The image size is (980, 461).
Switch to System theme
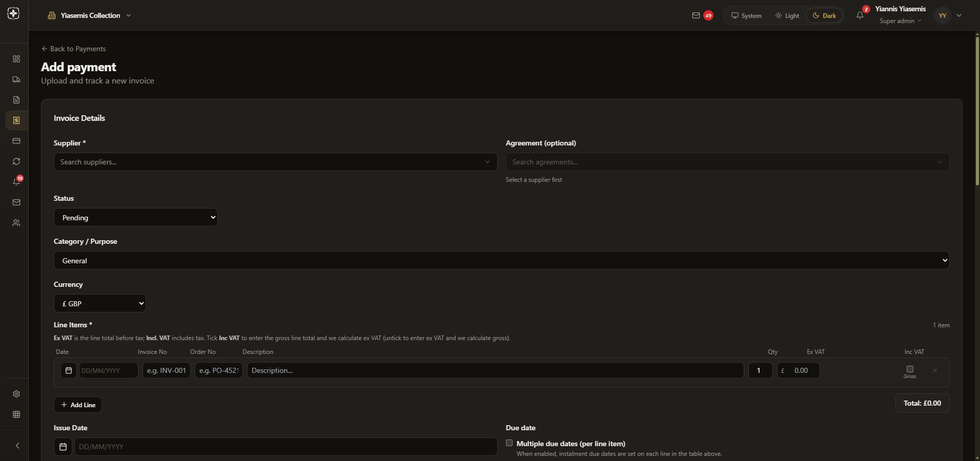tap(746, 15)
